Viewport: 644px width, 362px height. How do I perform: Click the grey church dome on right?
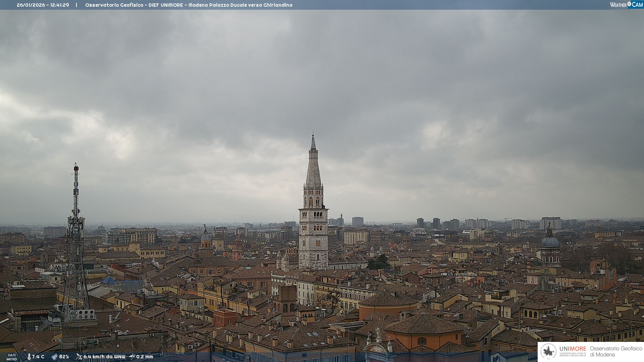click(x=550, y=242)
